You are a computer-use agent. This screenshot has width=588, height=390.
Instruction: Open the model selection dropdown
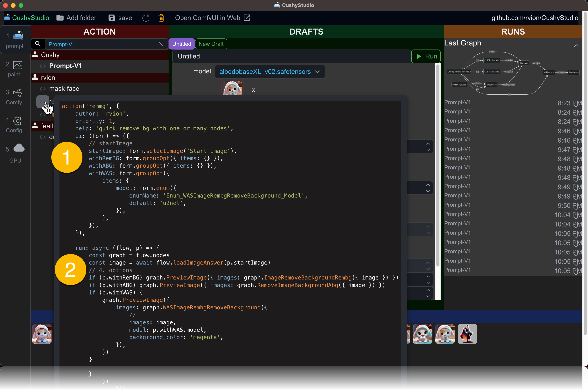(270, 72)
